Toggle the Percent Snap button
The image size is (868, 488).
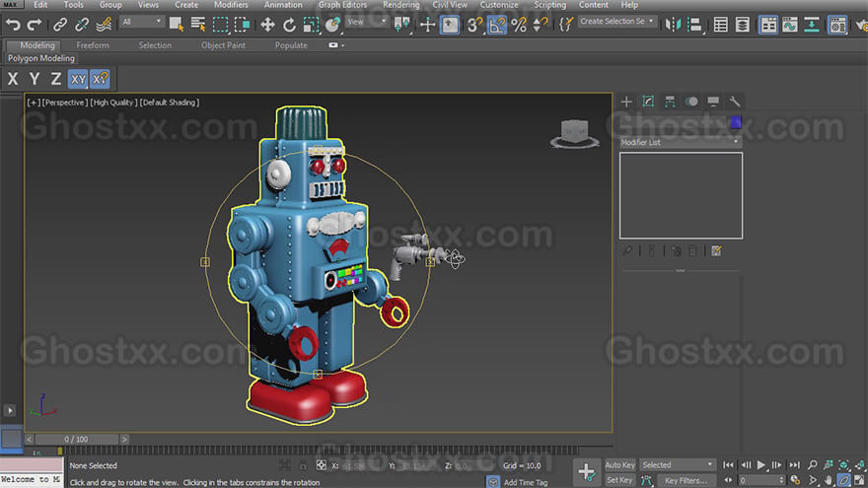click(519, 25)
